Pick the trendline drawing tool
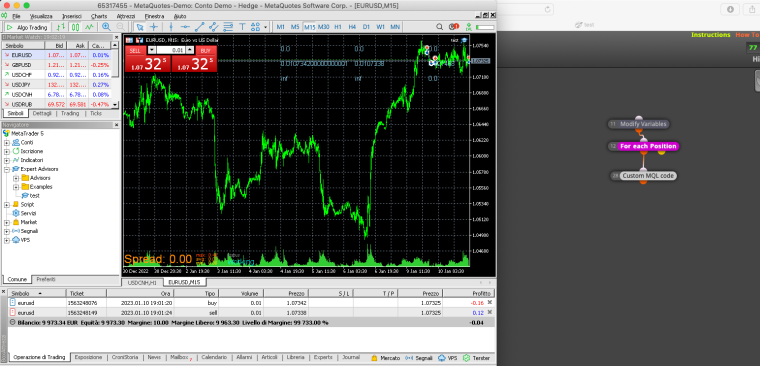The height and width of the screenshot is (366, 760). click(x=199, y=27)
